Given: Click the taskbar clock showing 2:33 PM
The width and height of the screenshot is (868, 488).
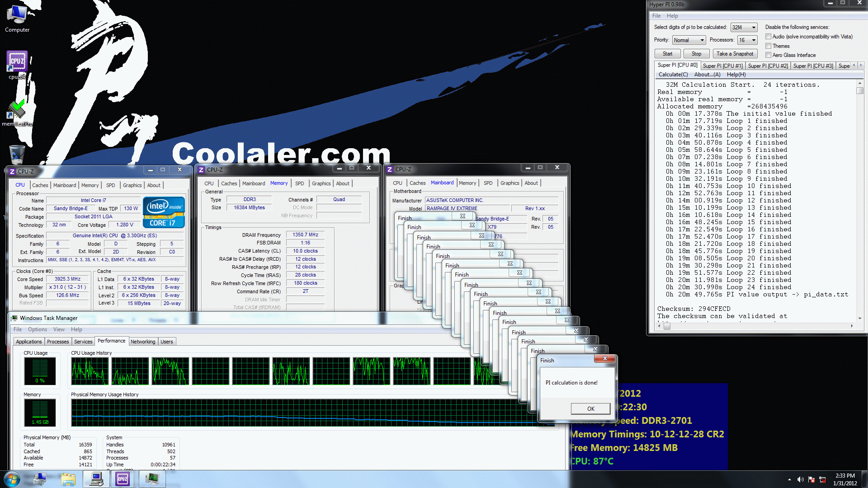Looking at the screenshot, I should point(845,479).
